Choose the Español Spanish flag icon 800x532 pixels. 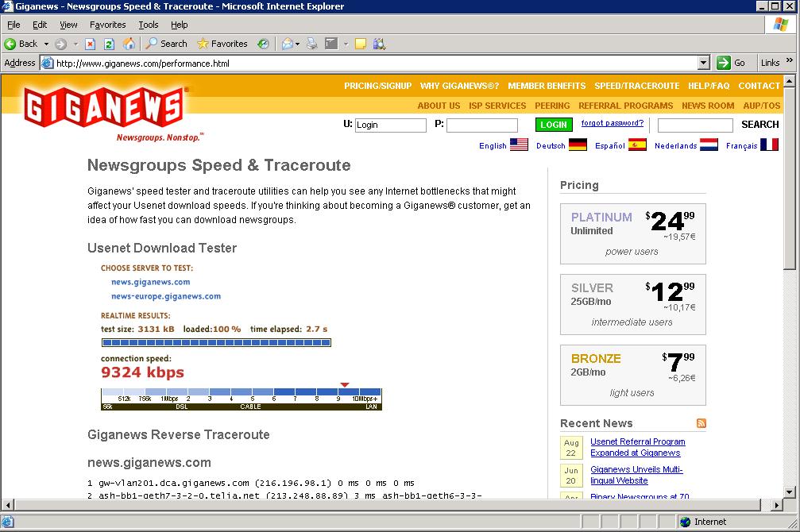(x=637, y=145)
